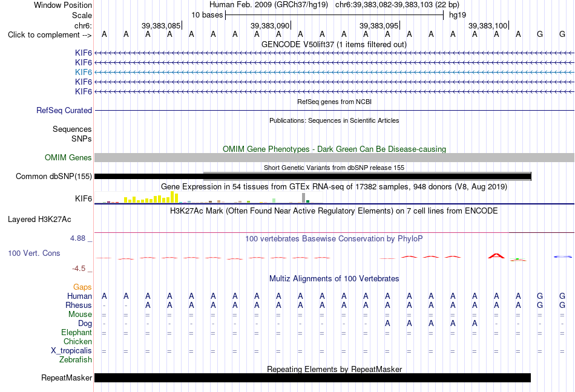The width and height of the screenshot is (575, 392).
Task: Click the 'chr6:39,383,082-39,383,103 (22 bp)' coordinates
Action: click(397, 5)
